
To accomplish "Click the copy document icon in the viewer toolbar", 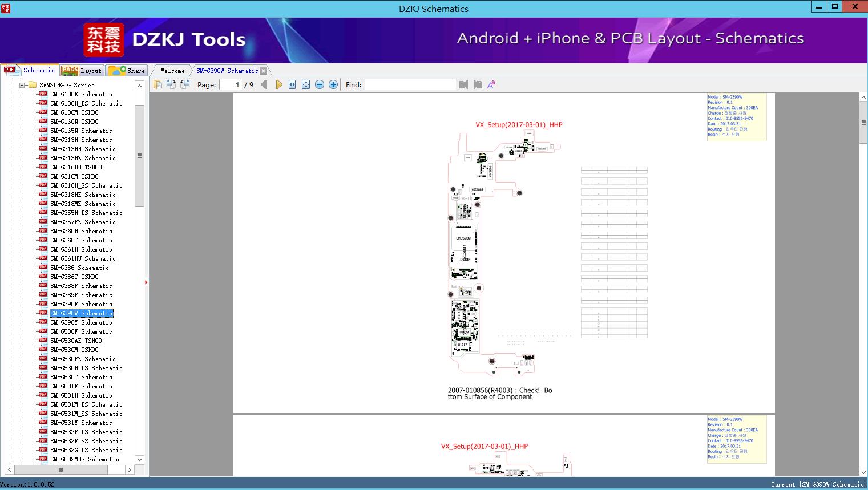I will tap(158, 84).
